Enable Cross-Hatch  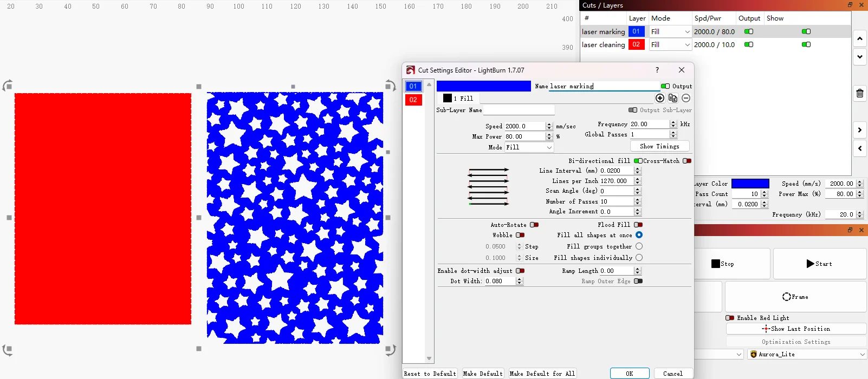coord(687,161)
